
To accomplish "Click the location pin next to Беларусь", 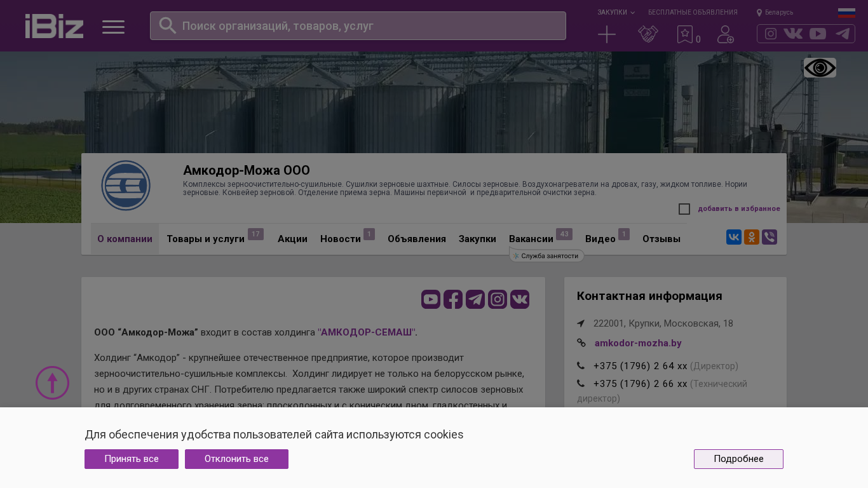I will pos(759,13).
